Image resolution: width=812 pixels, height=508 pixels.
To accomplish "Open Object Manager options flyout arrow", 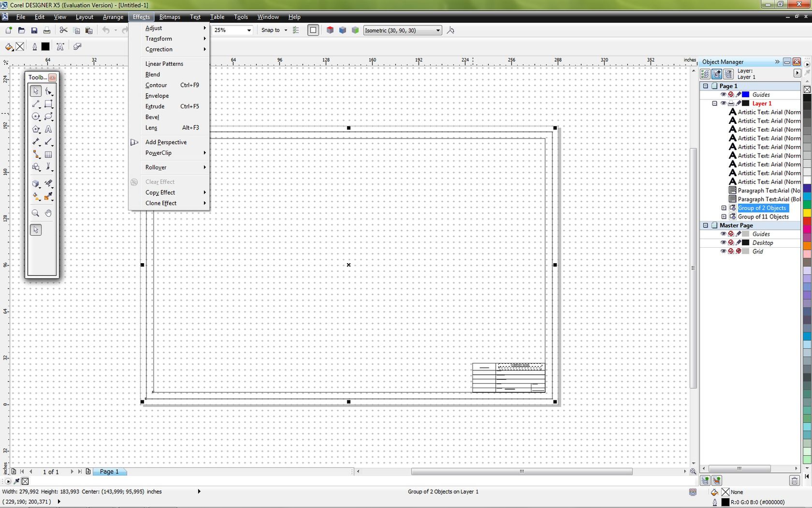I will pos(797,73).
